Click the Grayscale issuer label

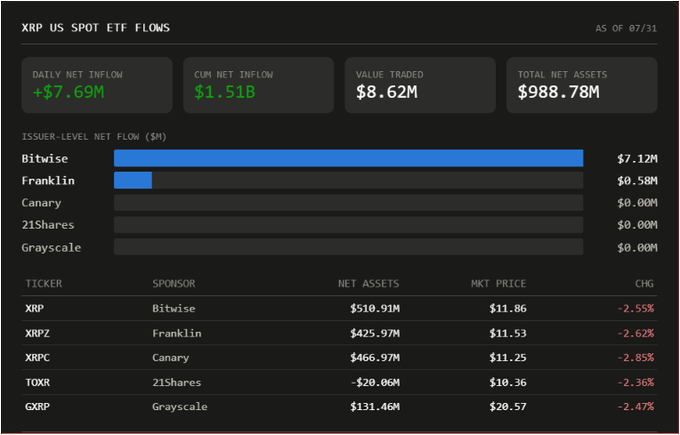(51, 248)
